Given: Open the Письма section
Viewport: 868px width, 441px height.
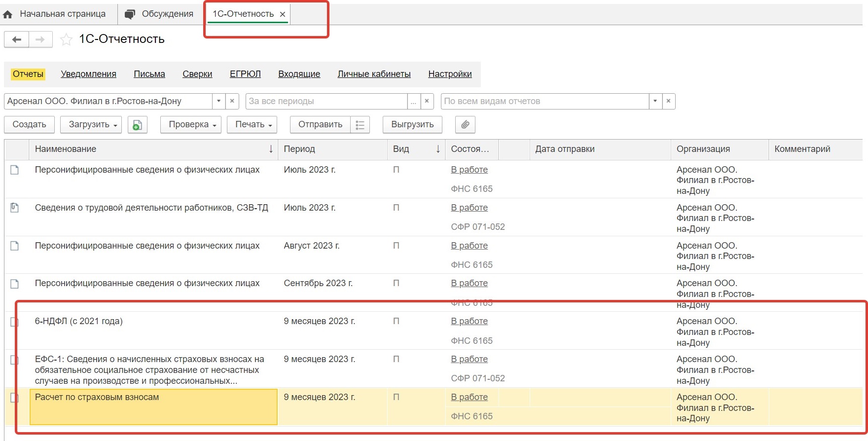Looking at the screenshot, I should [149, 74].
